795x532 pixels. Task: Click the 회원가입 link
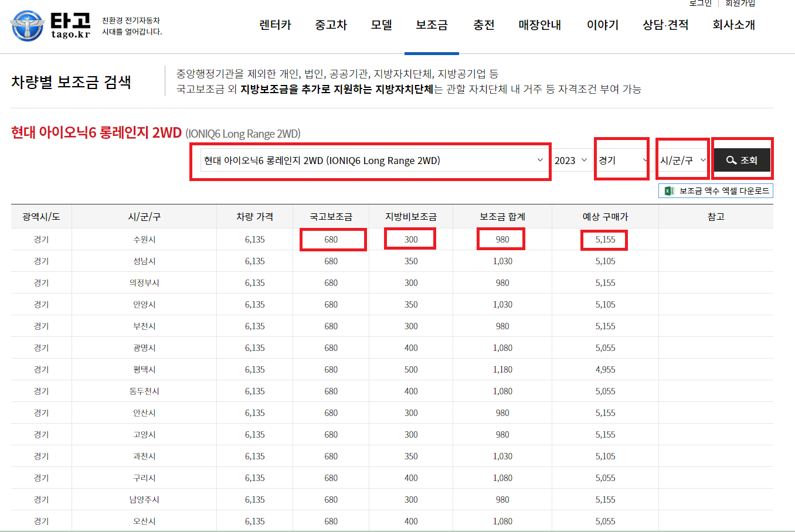[740, 4]
